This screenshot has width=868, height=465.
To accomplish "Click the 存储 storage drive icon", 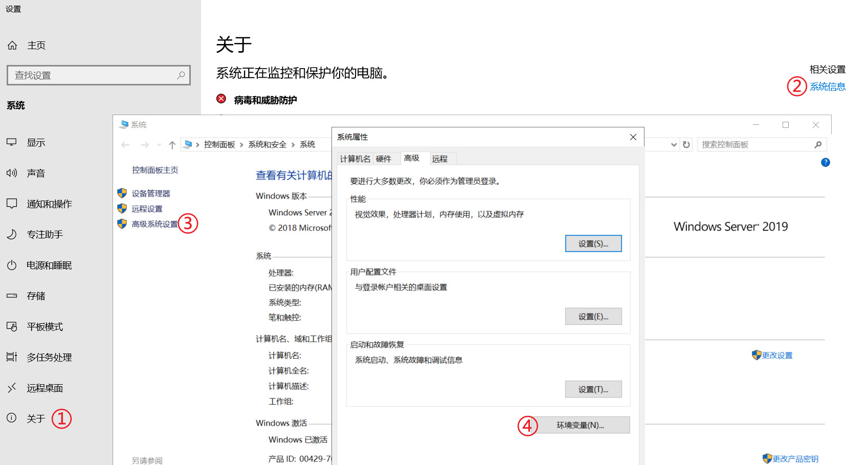I will [x=12, y=296].
